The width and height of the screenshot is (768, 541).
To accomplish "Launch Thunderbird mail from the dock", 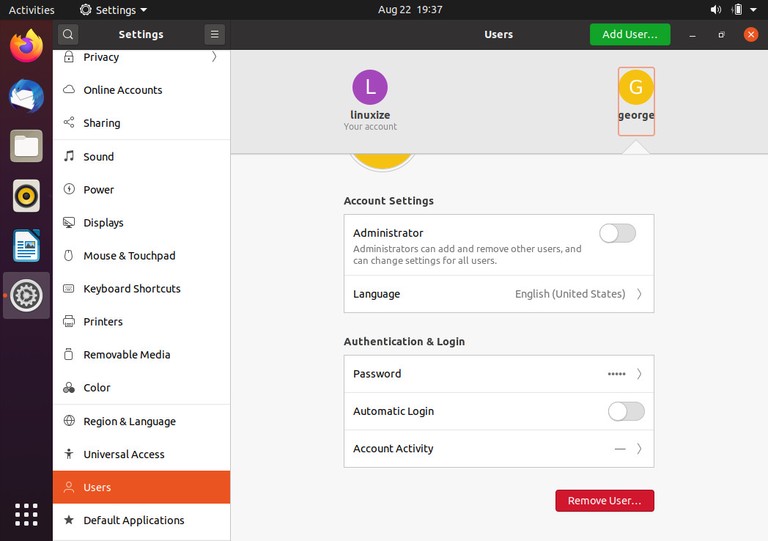I will pyautogui.click(x=26, y=96).
